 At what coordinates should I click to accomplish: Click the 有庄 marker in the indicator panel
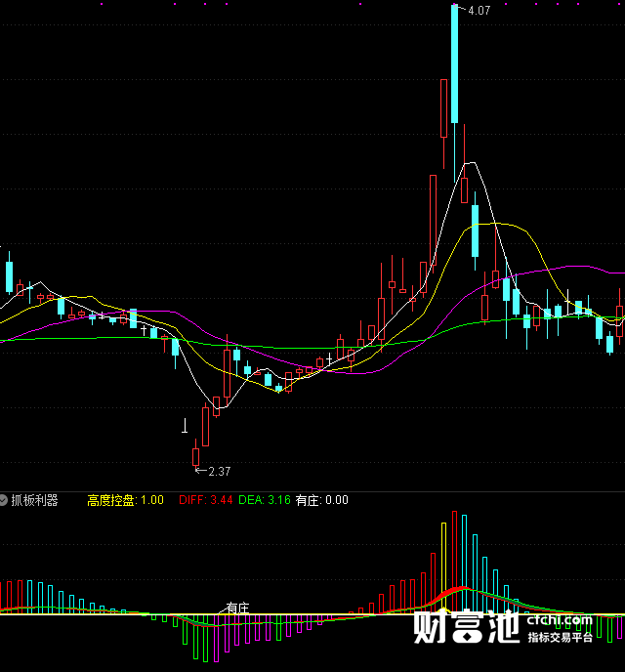(x=237, y=608)
